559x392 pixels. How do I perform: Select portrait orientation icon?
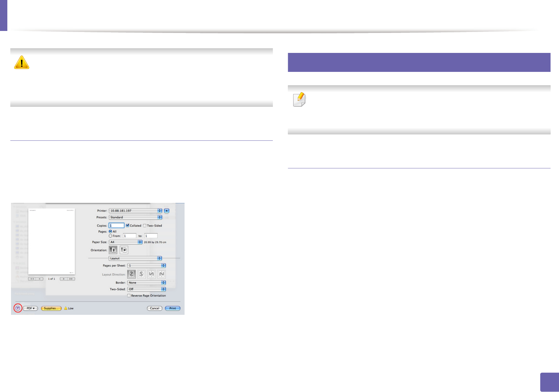tap(113, 250)
